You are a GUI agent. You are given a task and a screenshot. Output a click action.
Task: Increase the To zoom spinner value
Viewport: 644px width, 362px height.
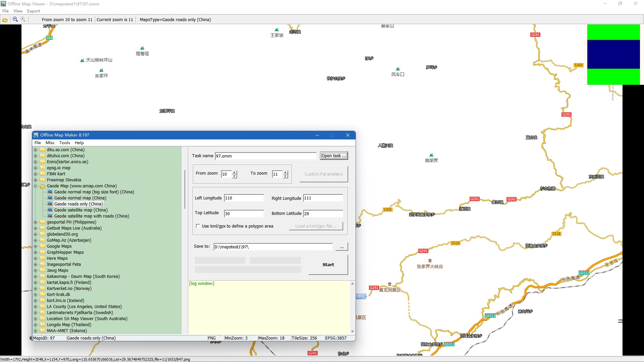285,172
